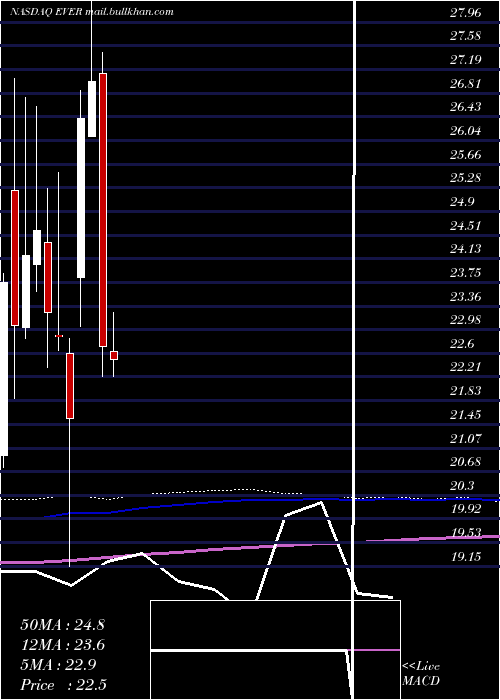The height and width of the screenshot is (700, 500).
Task: Click the 22.6 price axis label
Action: 462,344
